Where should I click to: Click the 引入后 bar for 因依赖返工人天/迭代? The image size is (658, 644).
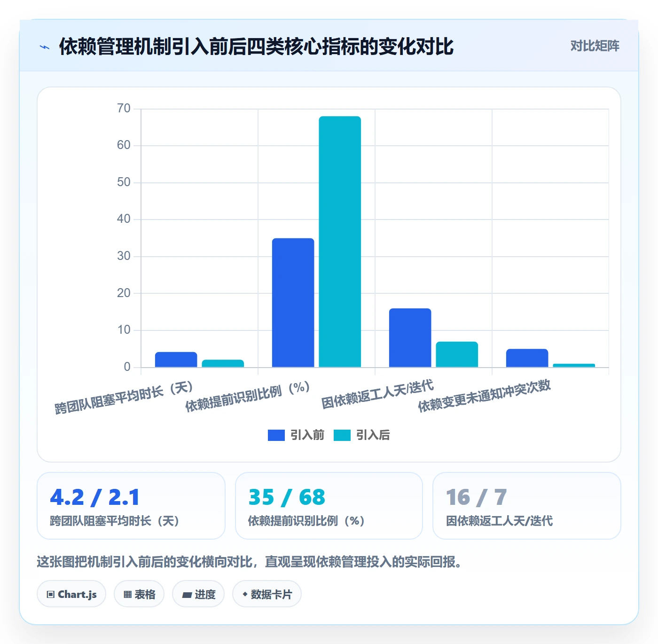(x=457, y=354)
